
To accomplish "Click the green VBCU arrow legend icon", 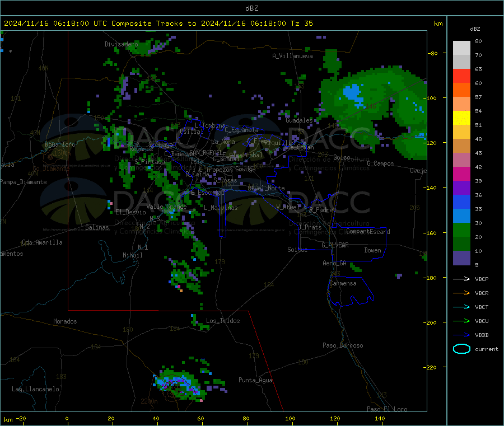I will click(x=461, y=321).
